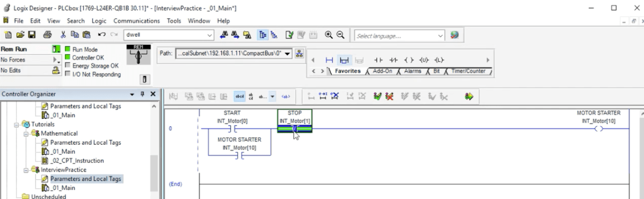Find previous with binoculars left-arrow icon
Image resolution: width=644 pixels, height=199 pixels.
[224, 35]
